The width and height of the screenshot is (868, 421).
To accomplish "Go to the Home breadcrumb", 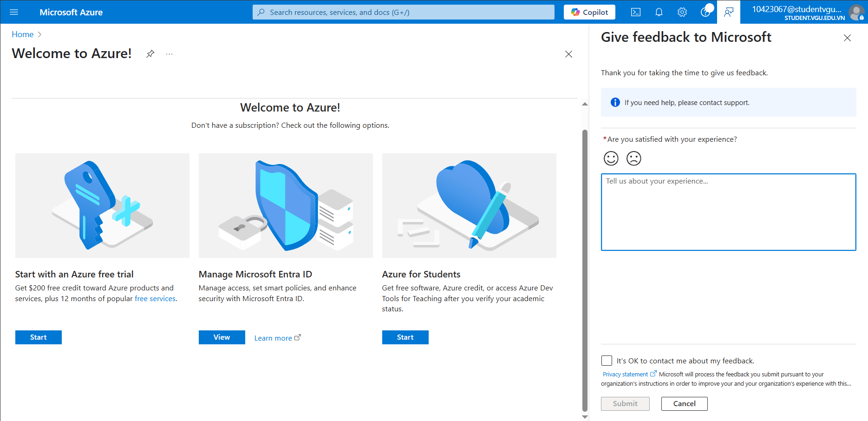I will pos(22,34).
